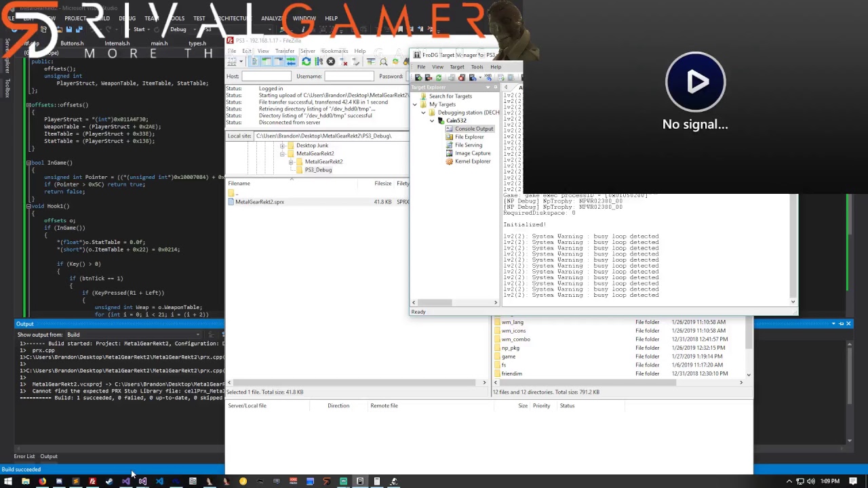Click the green refresh icon in ProDG toolbar
Viewport: 868px width, 488px height.
pos(438,77)
